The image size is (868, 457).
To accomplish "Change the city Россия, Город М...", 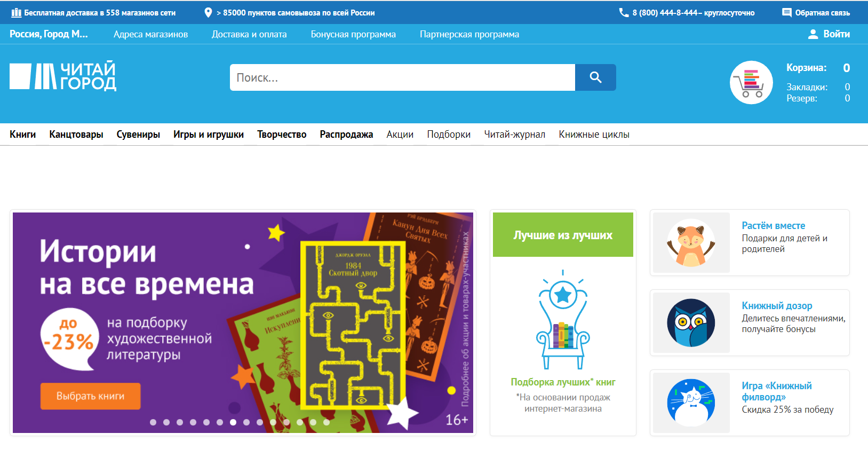I will (x=49, y=34).
